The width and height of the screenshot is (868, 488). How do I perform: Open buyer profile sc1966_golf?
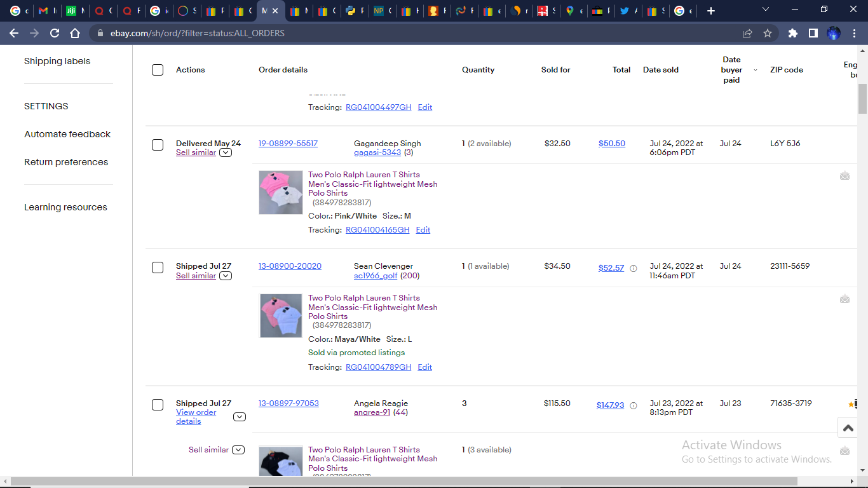(x=376, y=276)
